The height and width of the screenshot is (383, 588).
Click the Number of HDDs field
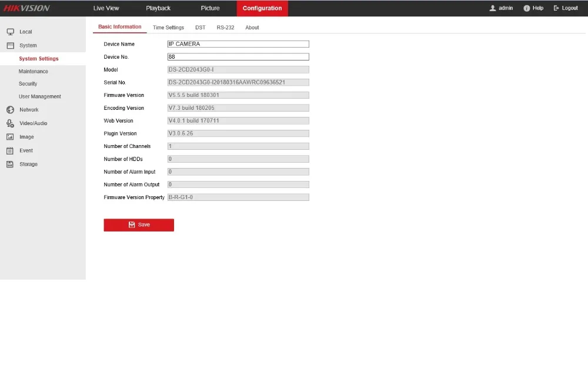point(238,159)
